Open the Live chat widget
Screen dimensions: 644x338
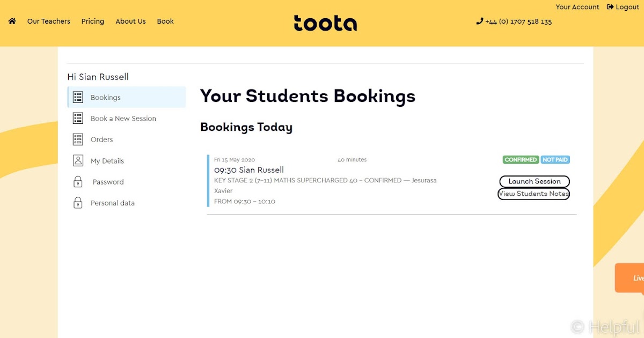pyautogui.click(x=630, y=278)
